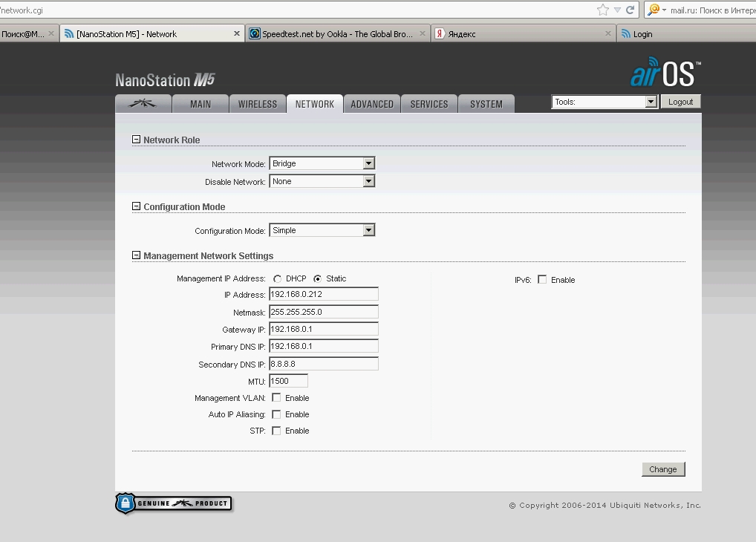Select Static management IP option
The width and height of the screenshot is (756, 542).
[x=317, y=278]
